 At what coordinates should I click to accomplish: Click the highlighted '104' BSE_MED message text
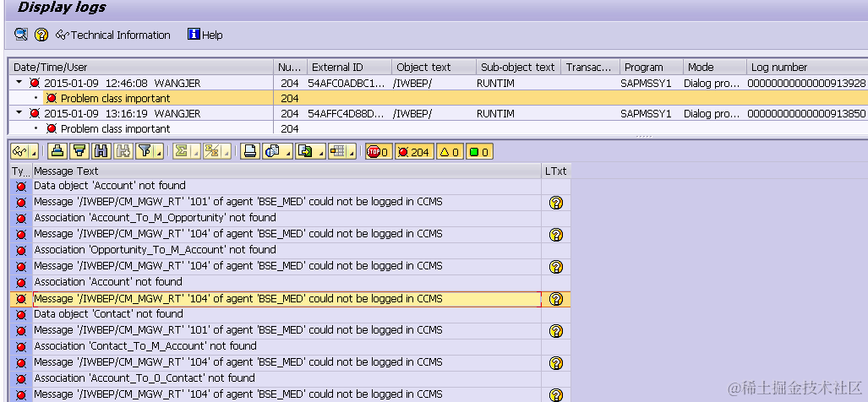click(x=238, y=299)
